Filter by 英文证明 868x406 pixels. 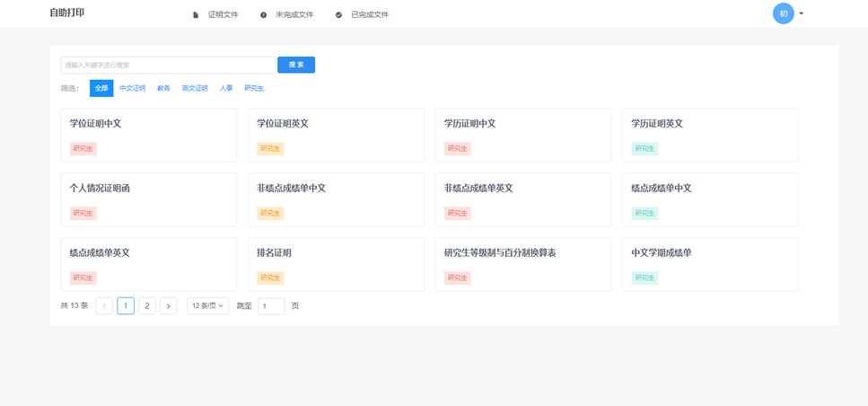point(195,89)
